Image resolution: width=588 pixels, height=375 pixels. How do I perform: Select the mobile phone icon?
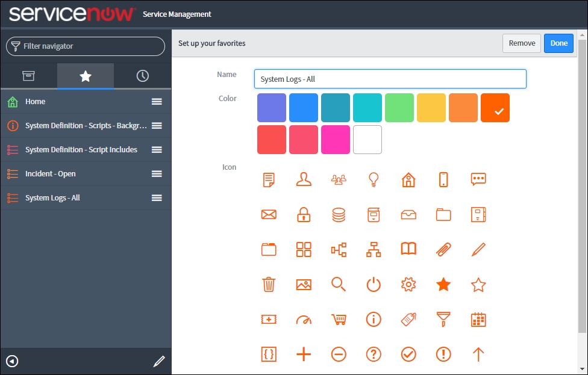pyautogui.click(x=443, y=179)
